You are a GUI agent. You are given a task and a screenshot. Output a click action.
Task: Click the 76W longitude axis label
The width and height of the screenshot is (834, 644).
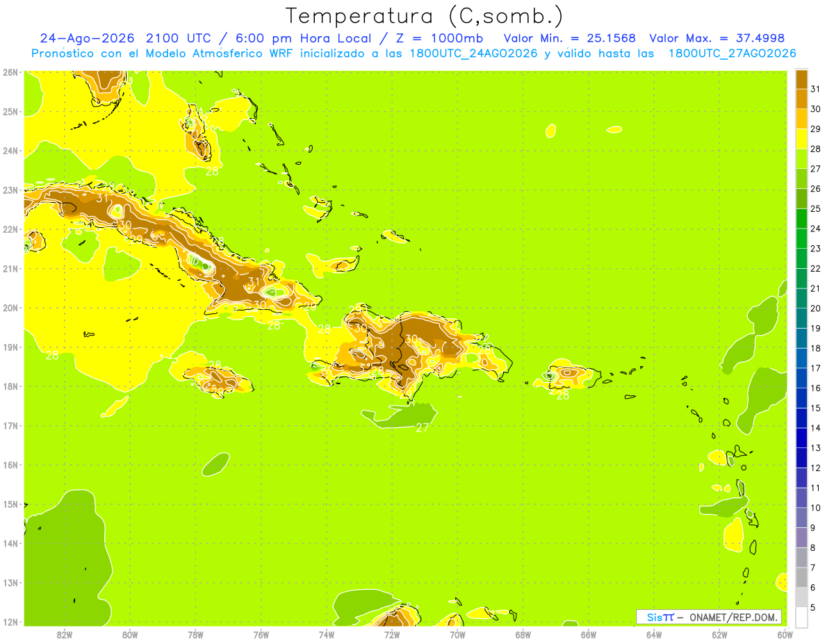click(261, 634)
